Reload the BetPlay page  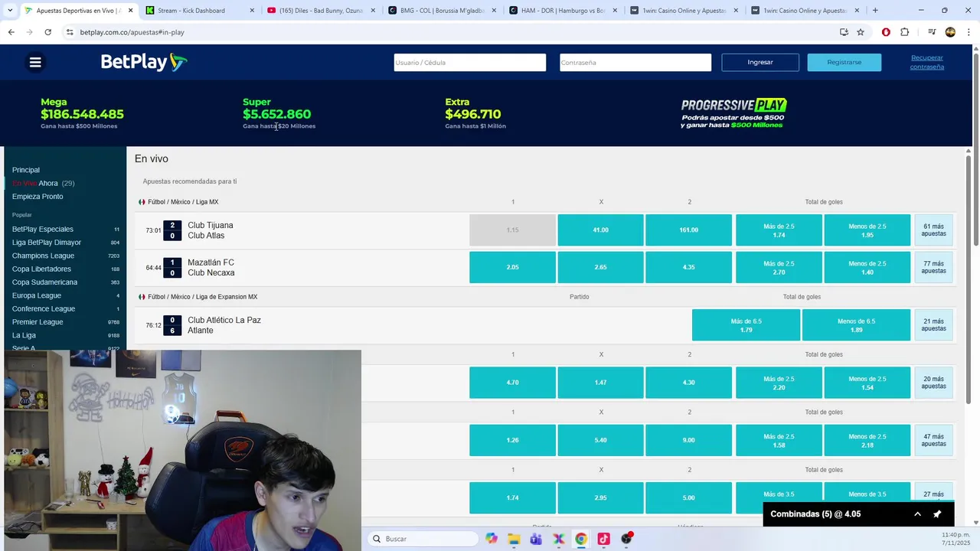pyautogui.click(x=47, y=32)
